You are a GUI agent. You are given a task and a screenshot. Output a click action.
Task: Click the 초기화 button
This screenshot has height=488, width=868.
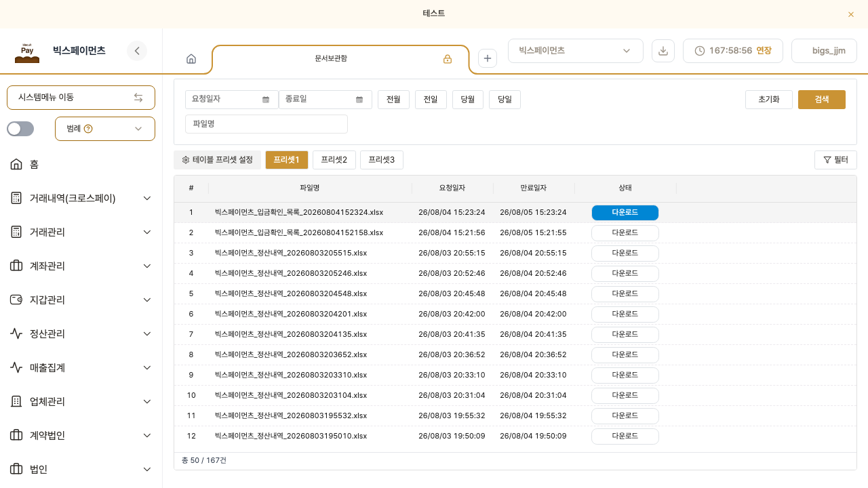pos(769,100)
